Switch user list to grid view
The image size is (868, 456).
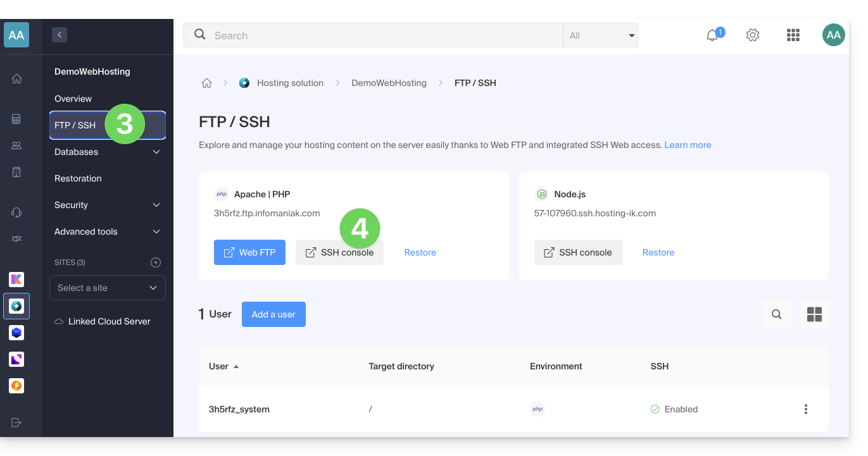(x=814, y=314)
